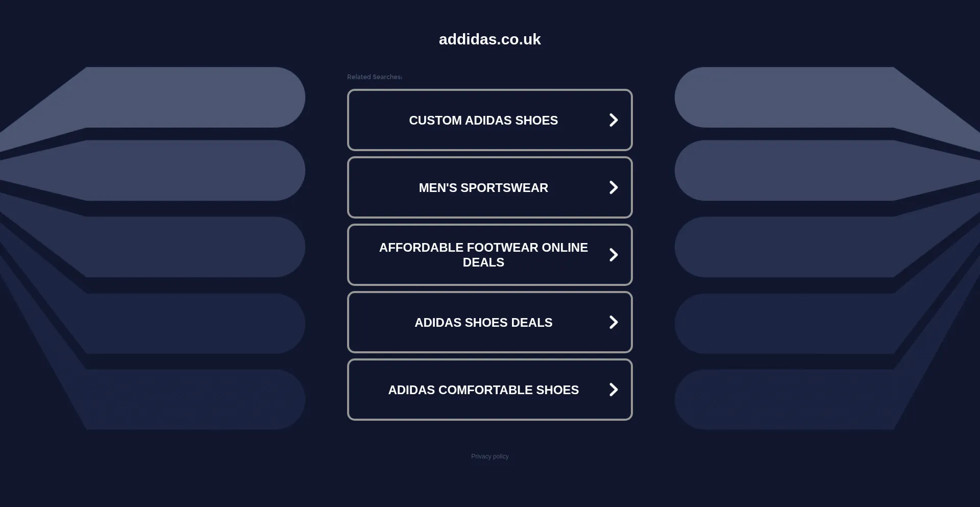Select the Affordable Footwear Online Deals card
Viewport: 980px width, 507px height.
click(483, 254)
